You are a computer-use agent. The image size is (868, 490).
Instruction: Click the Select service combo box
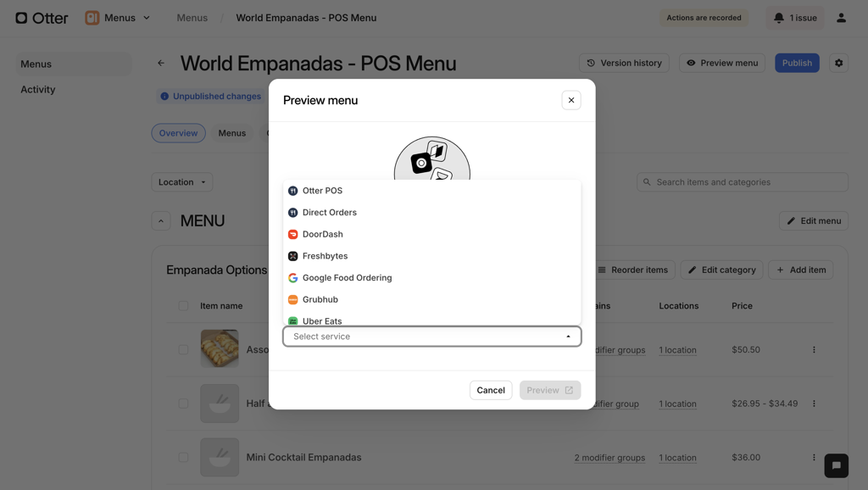431,336
